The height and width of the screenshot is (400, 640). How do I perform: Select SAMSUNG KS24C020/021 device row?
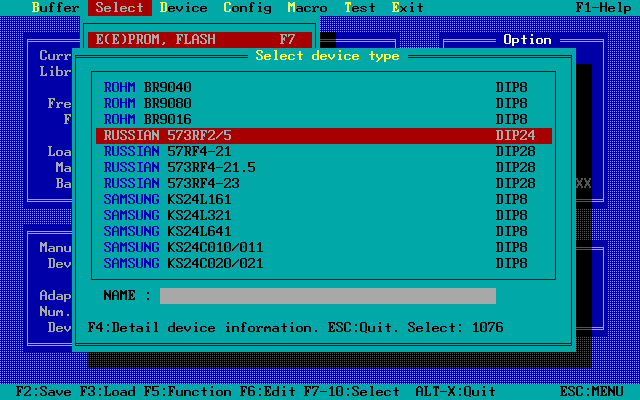324,263
